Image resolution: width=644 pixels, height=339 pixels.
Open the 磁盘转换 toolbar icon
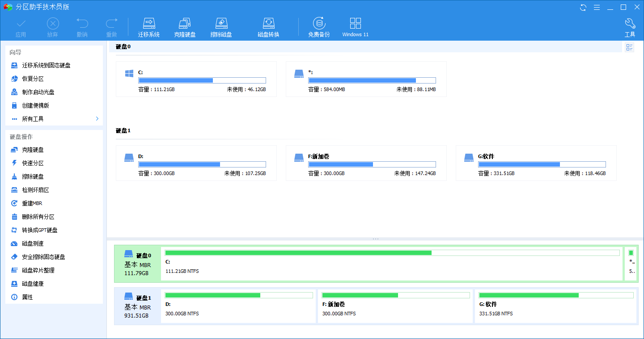coord(268,28)
